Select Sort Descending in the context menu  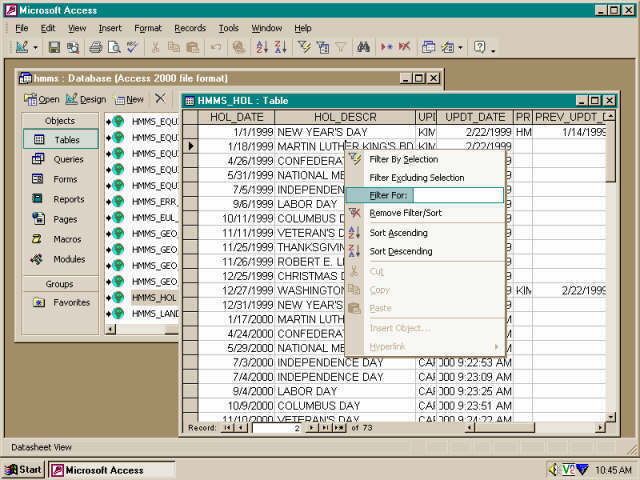point(401,251)
